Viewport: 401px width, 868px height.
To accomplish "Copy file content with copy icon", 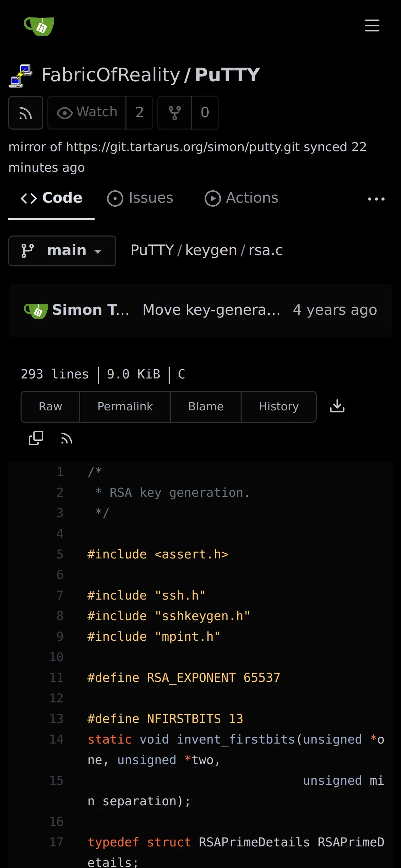I will point(36,438).
